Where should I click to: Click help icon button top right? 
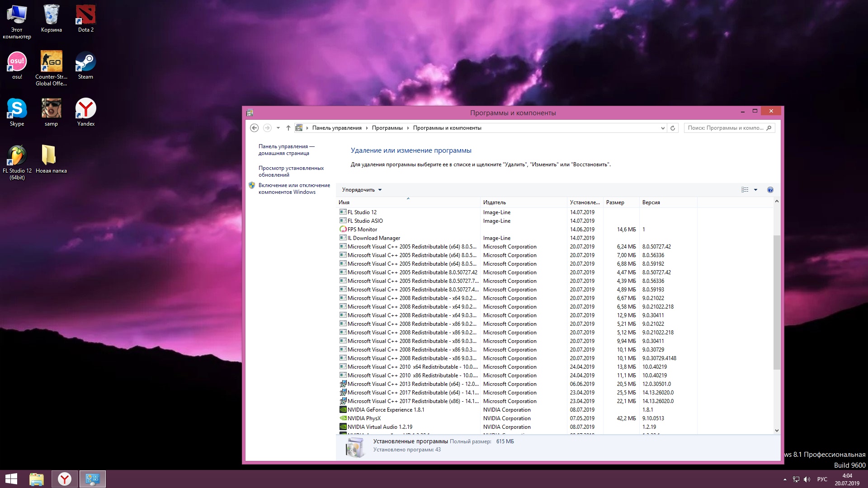pyautogui.click(x=771, y=189)
